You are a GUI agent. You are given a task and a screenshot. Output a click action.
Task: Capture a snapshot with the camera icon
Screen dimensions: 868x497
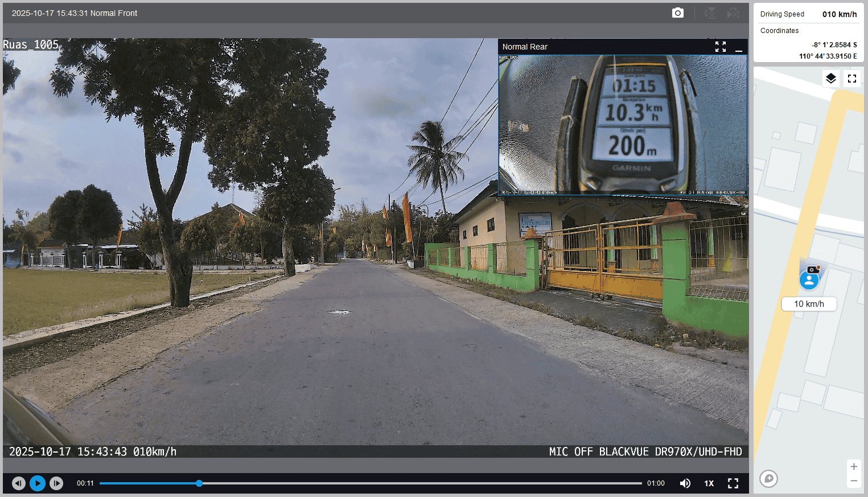tap(677, 13)
